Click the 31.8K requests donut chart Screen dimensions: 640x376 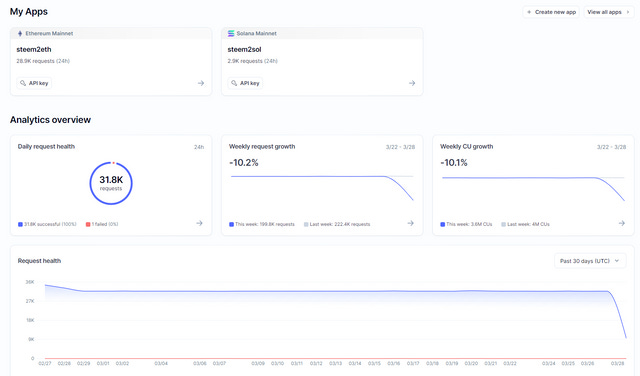click(x=111, y=183)
